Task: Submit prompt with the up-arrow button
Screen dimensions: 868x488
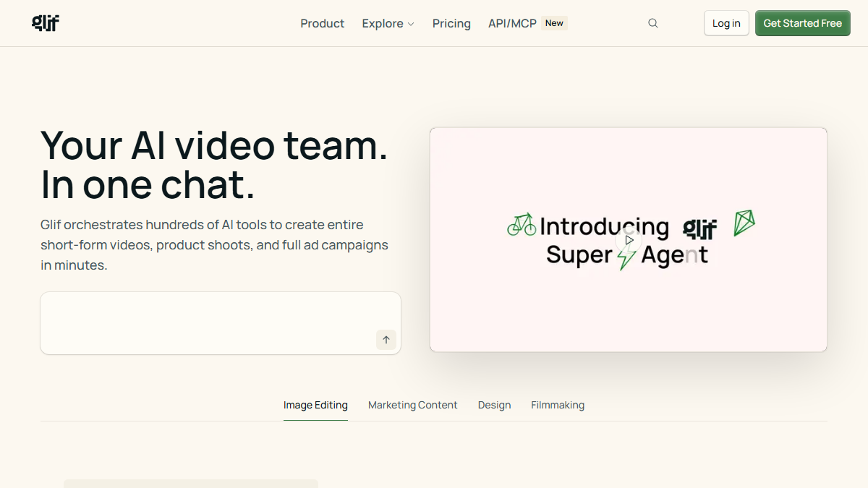Action: pos(386,340)
